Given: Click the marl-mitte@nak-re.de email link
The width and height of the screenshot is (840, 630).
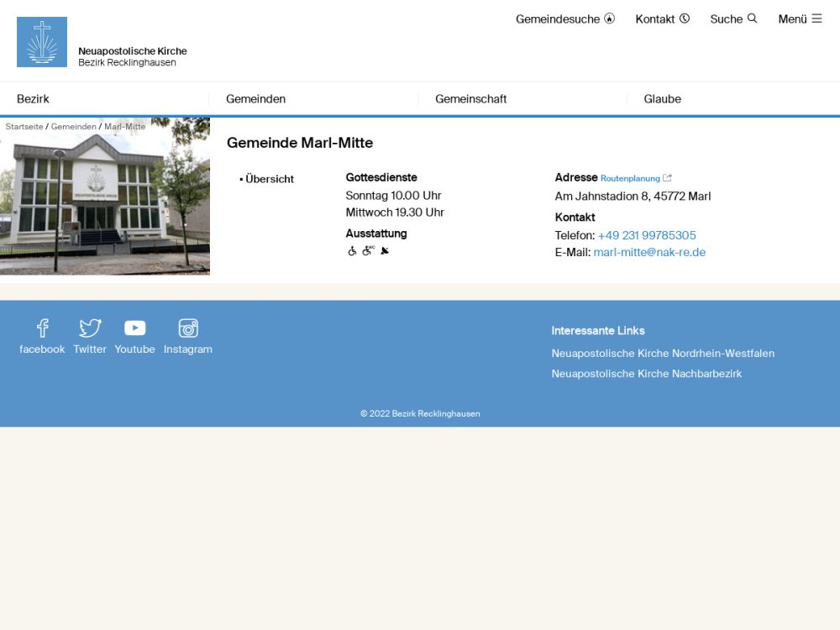Looking at the screenshot, I should pos(649,252).
